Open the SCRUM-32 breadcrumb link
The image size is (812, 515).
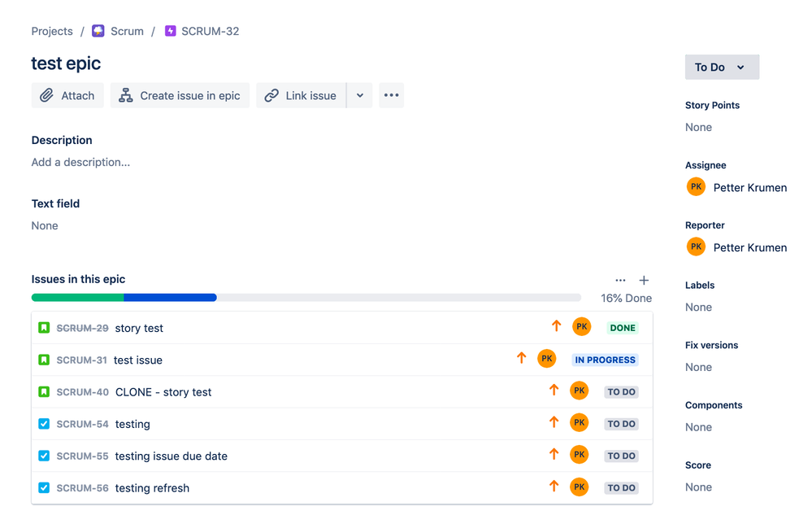(211, 31)
